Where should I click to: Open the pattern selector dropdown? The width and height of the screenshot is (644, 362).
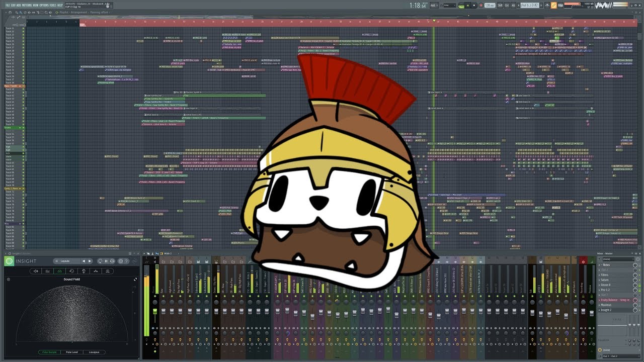[x=529, y=5]
